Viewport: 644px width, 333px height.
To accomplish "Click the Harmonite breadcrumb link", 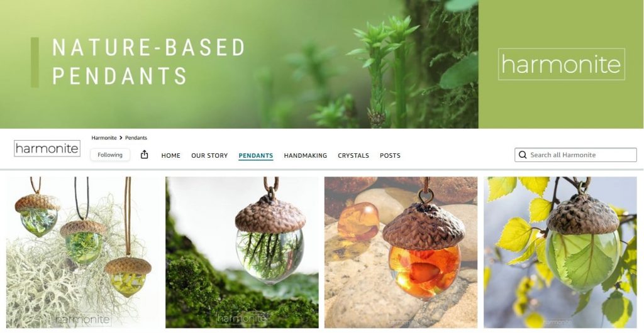I will tap(104, 138).
